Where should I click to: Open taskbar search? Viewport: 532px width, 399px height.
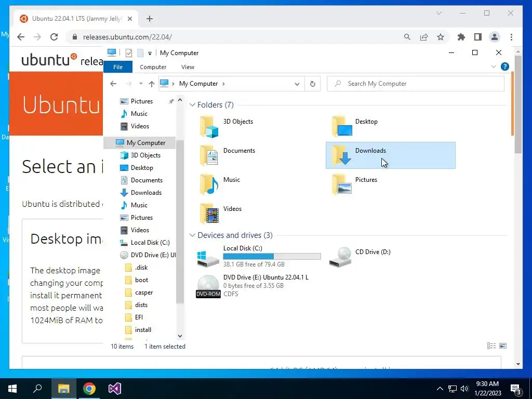pos(37,389)
